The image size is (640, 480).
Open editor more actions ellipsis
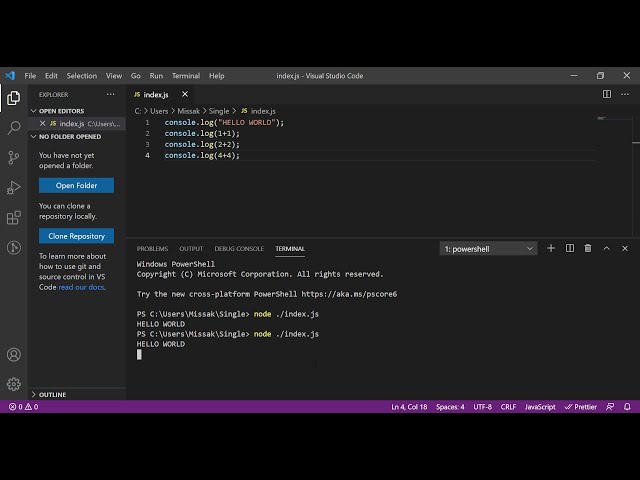point(625,94)
